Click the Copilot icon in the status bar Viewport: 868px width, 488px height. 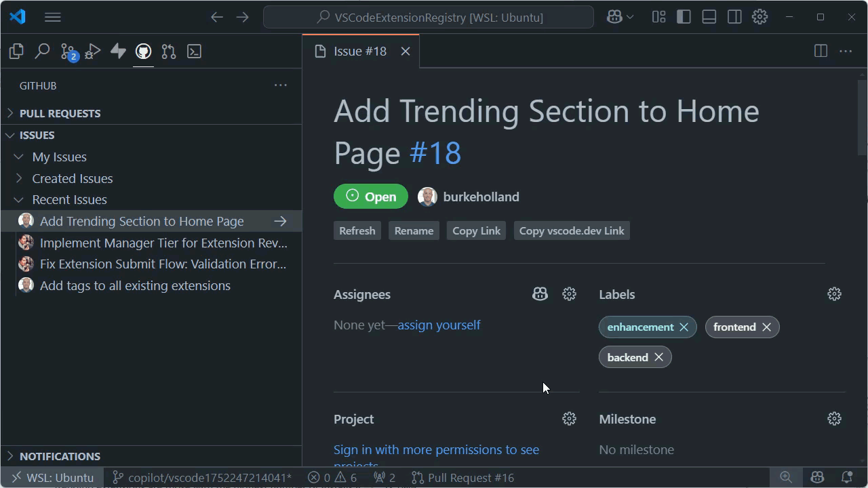coord(817,477)
